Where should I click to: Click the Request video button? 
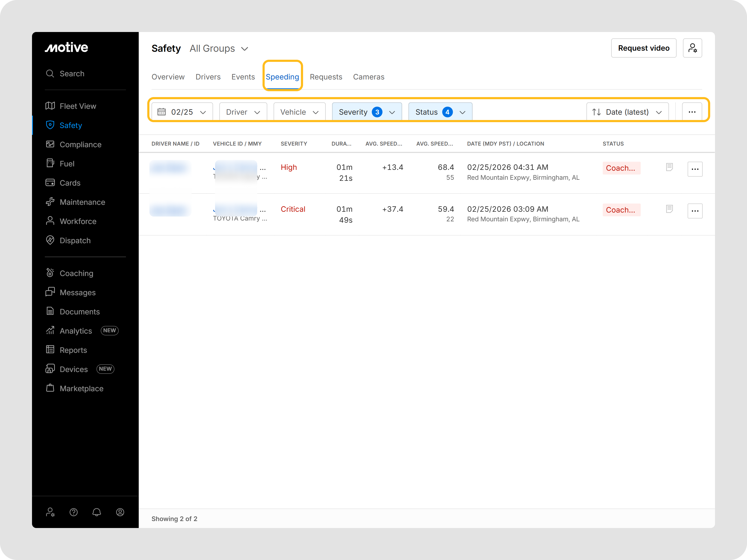643,48
